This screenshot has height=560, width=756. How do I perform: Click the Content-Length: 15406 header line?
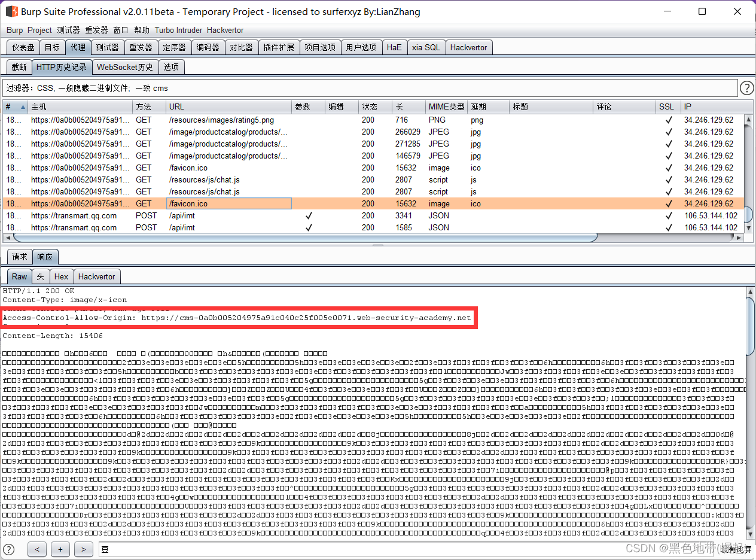click(x=53, y=336)
